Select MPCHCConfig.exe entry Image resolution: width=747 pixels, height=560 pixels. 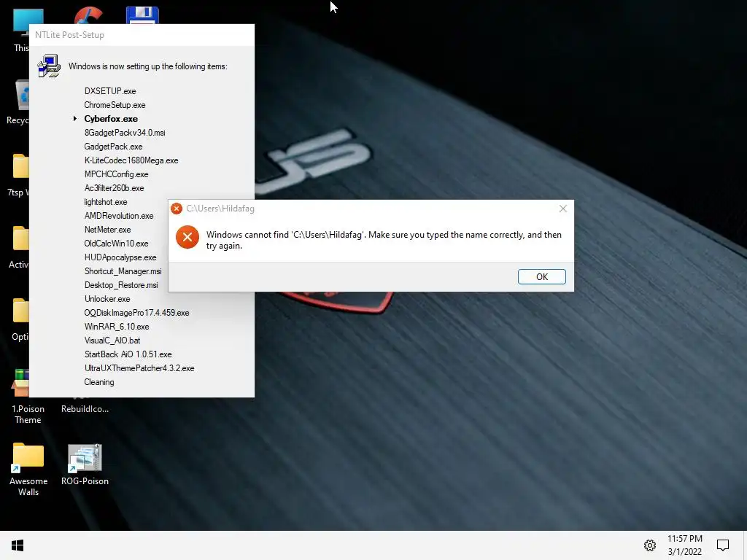click(x=116, y=174)
